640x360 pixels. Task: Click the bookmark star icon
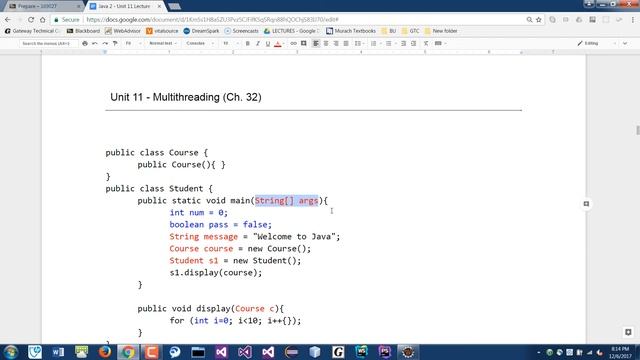(538, 20)
